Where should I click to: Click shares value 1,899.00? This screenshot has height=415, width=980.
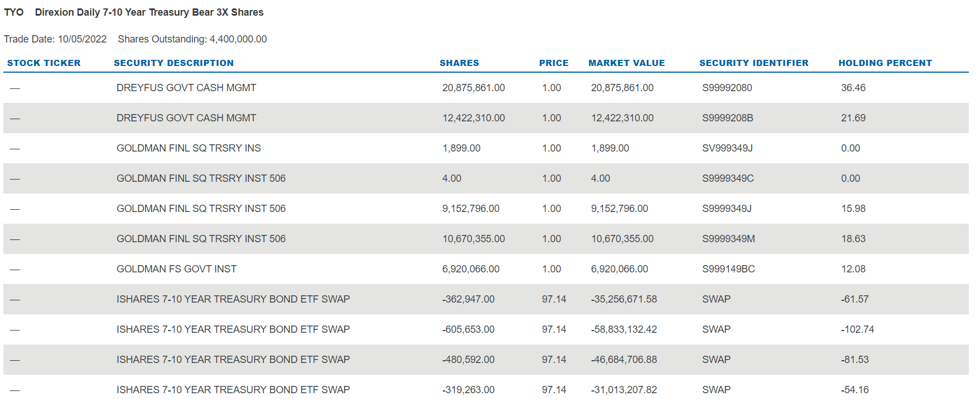(x=461, y=148)
